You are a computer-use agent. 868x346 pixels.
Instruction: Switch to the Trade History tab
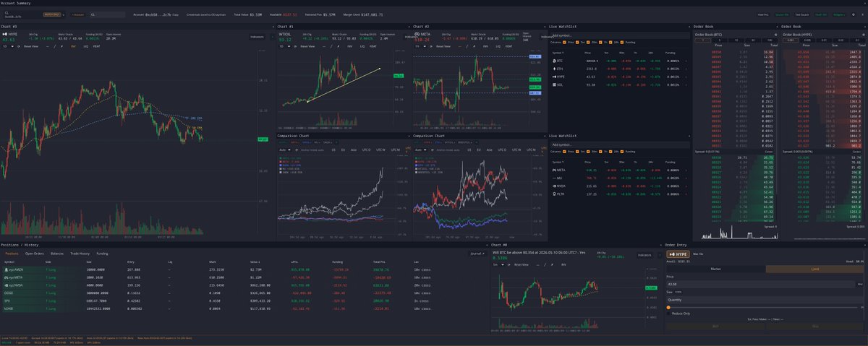[x=80, y=254]
